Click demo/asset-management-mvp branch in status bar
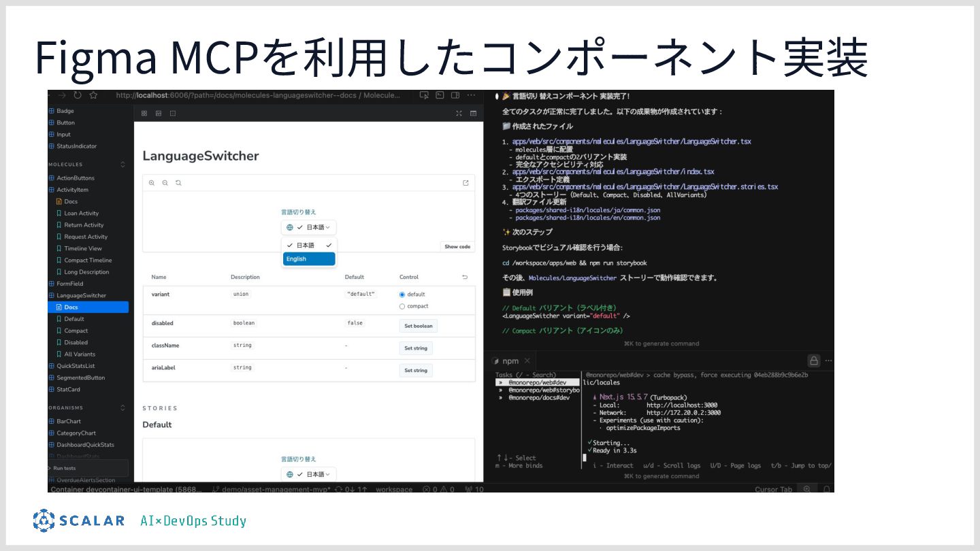 click(x=271, y=489)
